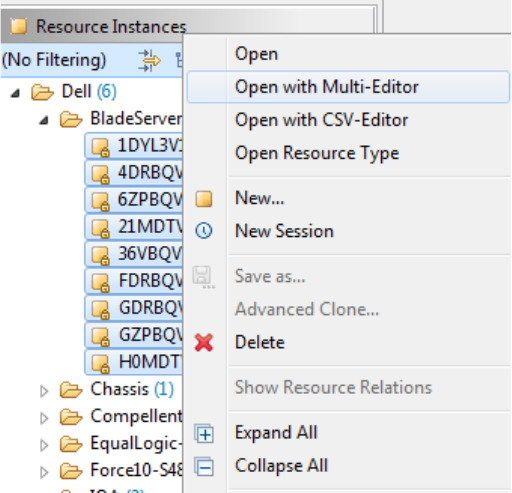Select the 36VBQV resource instance

click(134, 254)
